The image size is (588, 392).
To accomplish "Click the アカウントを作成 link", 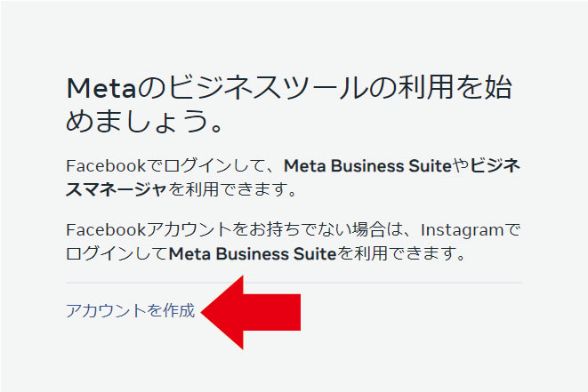I will tap(130, 311).
